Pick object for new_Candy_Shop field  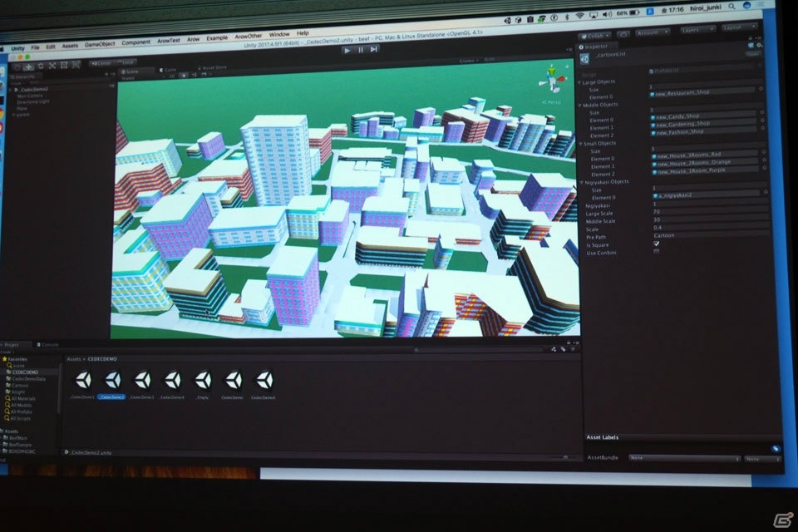[x=762, y=112]
